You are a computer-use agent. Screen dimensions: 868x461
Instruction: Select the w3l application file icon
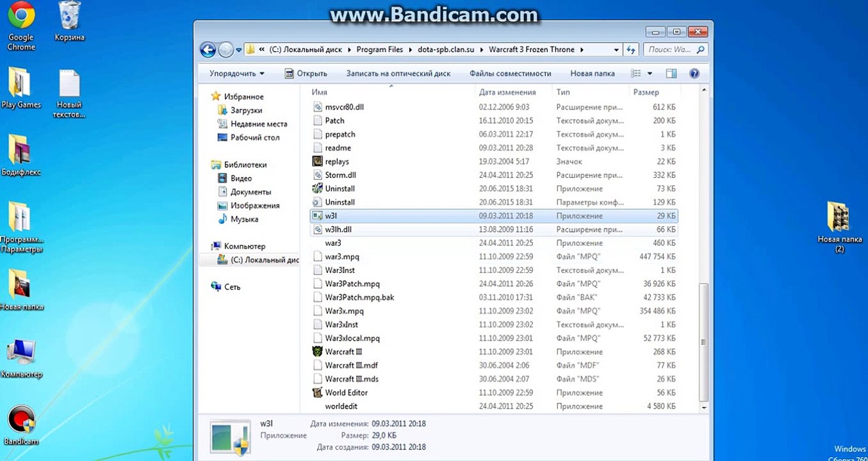317,216
